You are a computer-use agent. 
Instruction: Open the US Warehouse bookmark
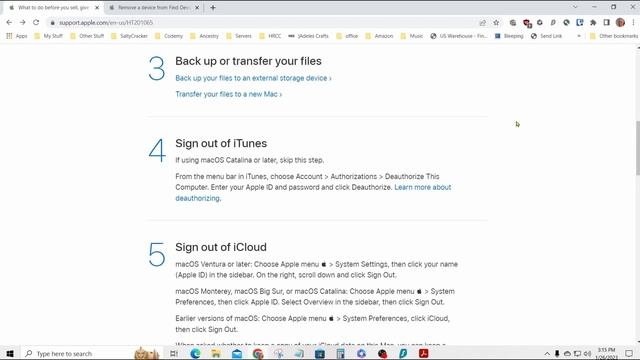459,36
